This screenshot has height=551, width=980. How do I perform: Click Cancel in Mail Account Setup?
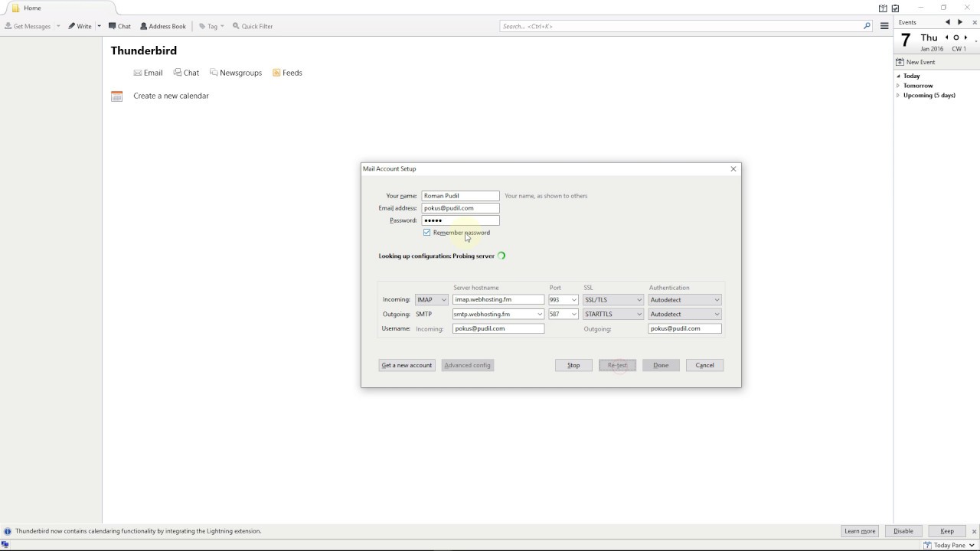tap(704, 365)
